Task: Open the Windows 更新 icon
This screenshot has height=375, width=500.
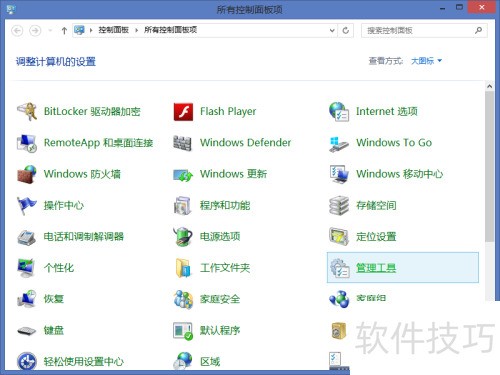Action: 183,175
